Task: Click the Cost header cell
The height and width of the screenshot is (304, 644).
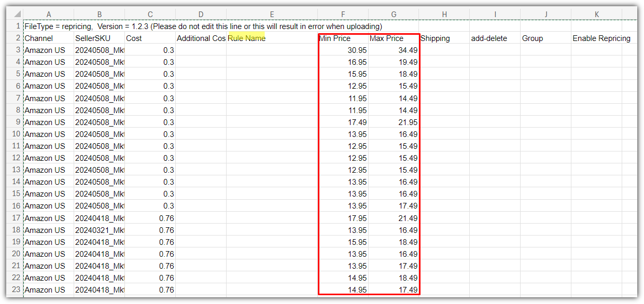Action: tap(150, 38)
